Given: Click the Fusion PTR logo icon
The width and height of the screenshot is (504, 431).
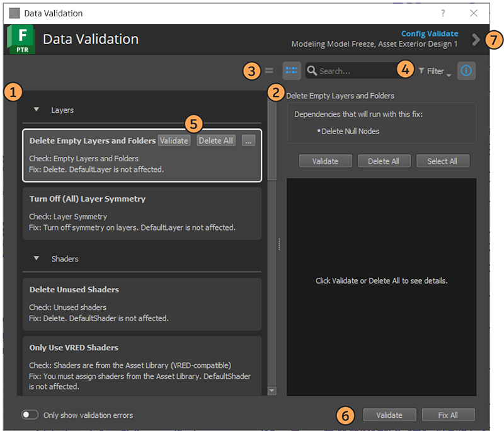Looking at the screenshot, I should coord(21,40).
